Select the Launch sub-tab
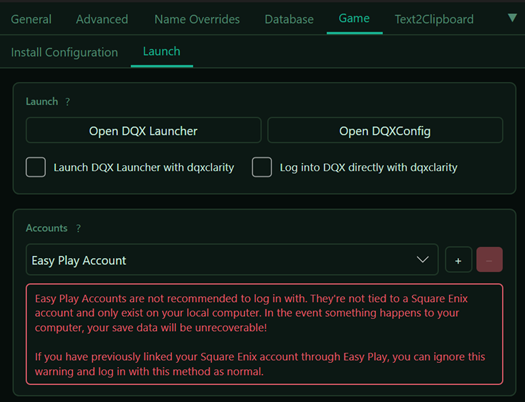 pos(162,52)
